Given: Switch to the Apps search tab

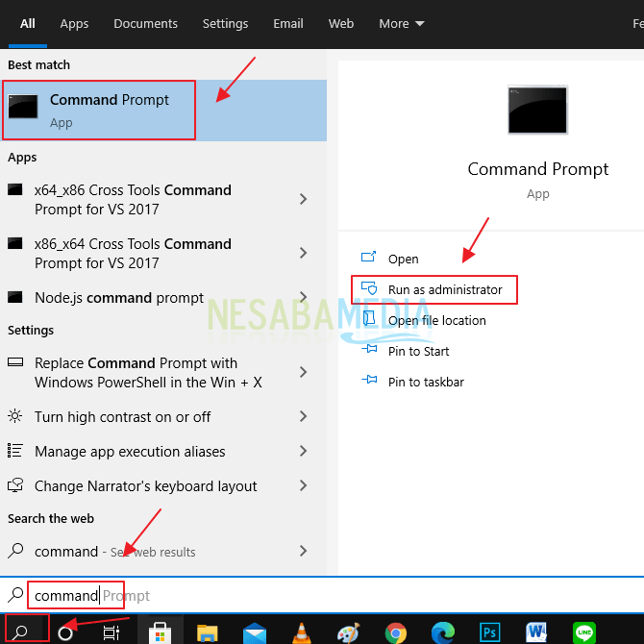Looking at the screenshot, I should (x=74, y=23).
